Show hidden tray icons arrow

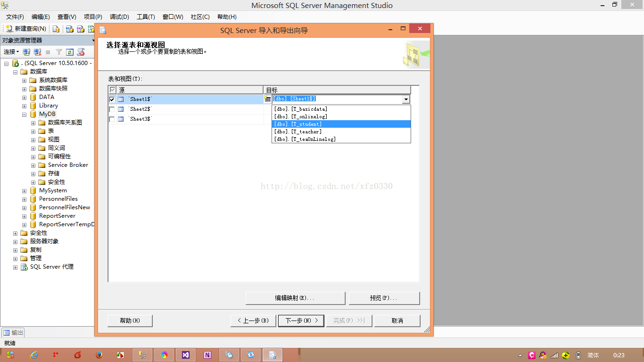click(520, 355)
